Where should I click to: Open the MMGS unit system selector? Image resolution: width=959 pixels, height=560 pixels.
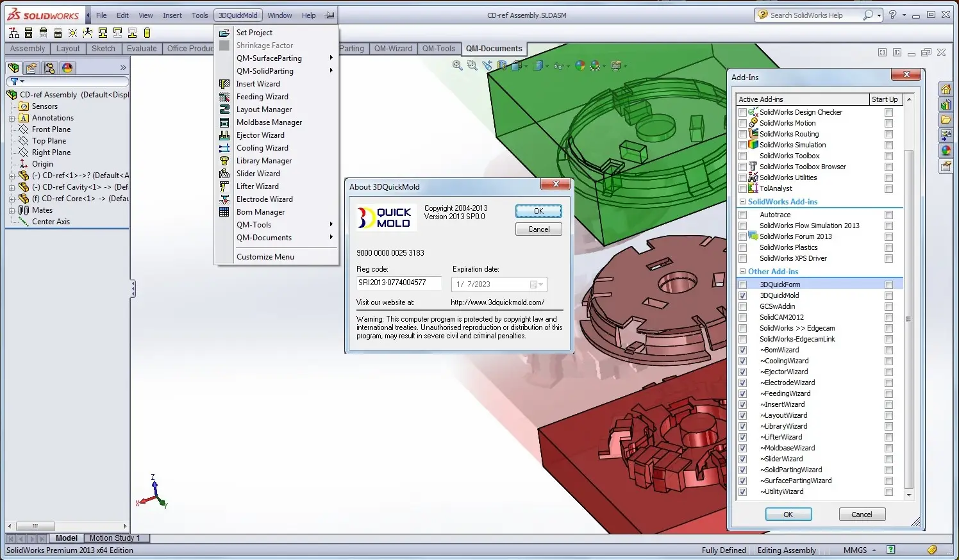pyautogui.click(x=859, y=550)
